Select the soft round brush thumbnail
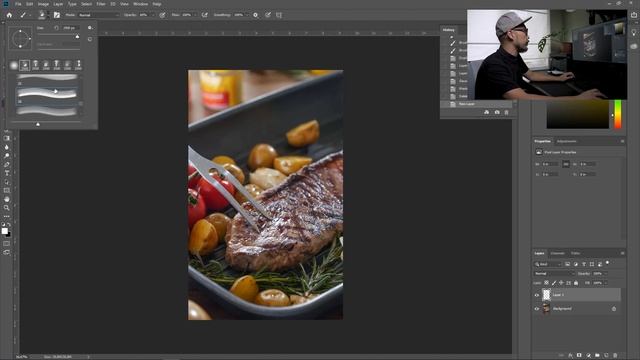The height and width of the screenshot is (360, 640). [14, 65]
